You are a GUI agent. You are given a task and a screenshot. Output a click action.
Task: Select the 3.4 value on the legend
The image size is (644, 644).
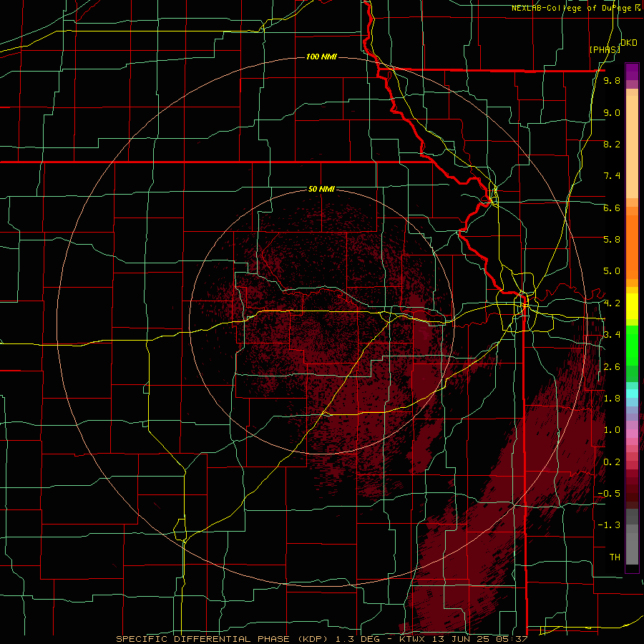(x=612, y=335)
